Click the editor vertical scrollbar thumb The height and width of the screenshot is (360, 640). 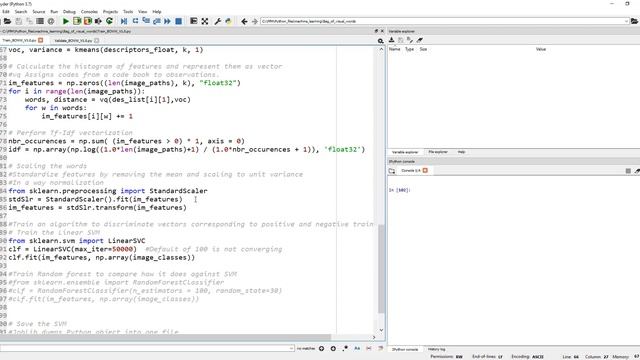pos(381,269)
